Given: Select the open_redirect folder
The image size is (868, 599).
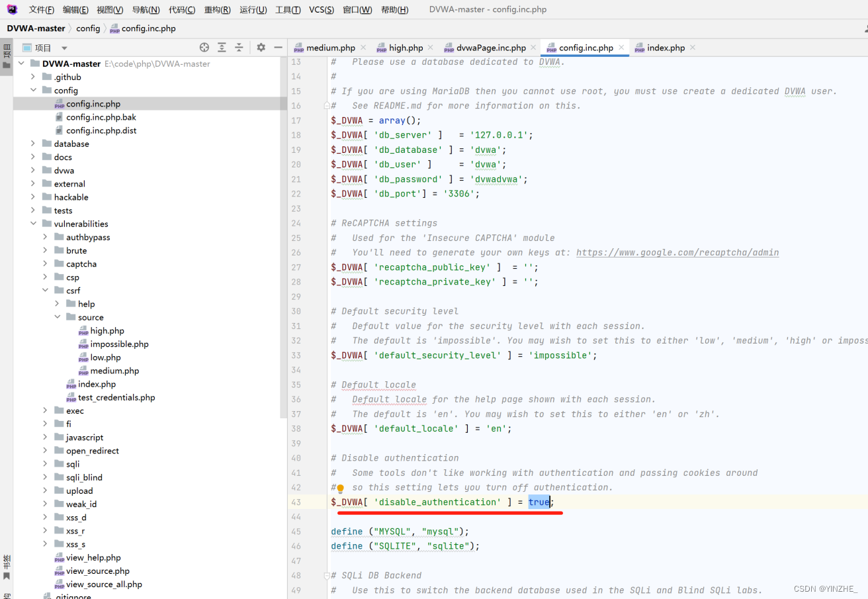Looking at the screenshot, I should coord(92,451).
